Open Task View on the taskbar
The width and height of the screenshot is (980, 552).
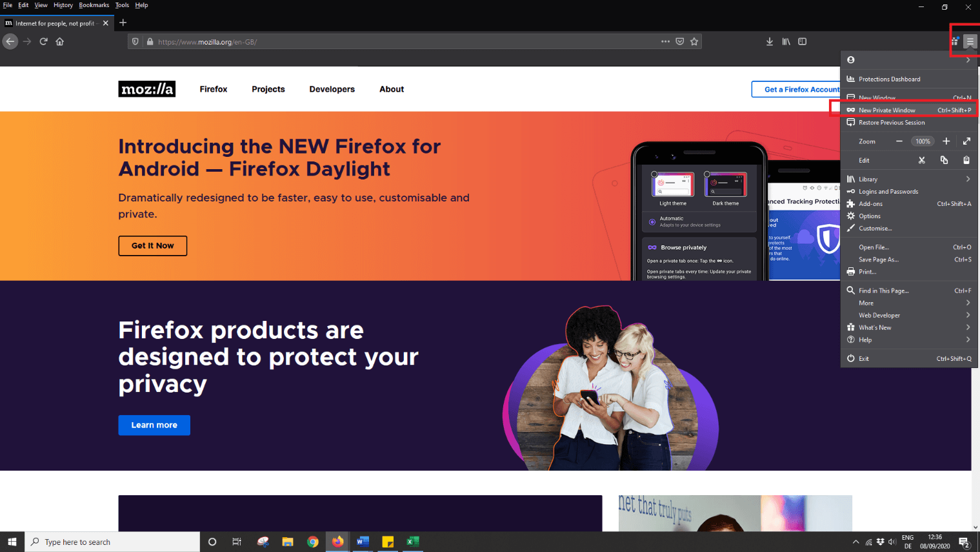coord(237,542)
